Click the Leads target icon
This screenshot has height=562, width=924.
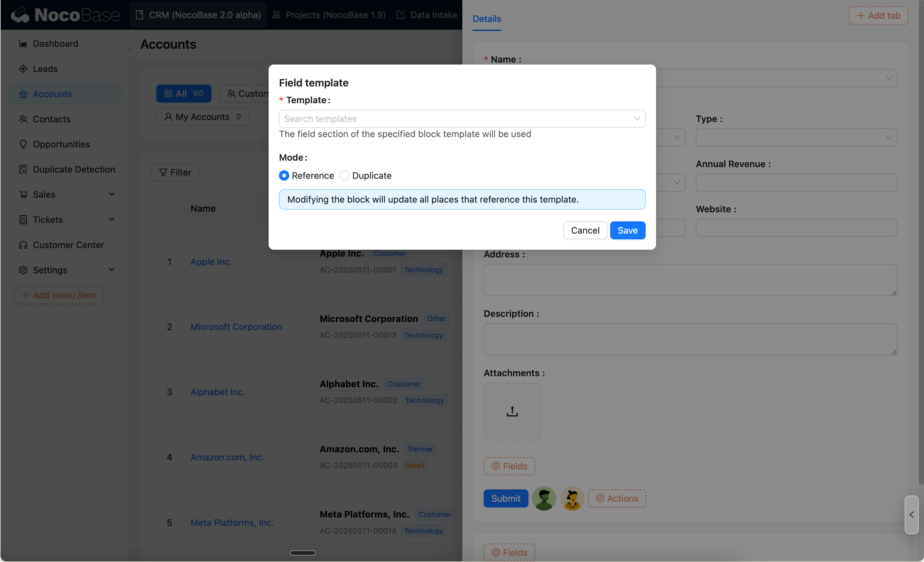click(23, 69)
